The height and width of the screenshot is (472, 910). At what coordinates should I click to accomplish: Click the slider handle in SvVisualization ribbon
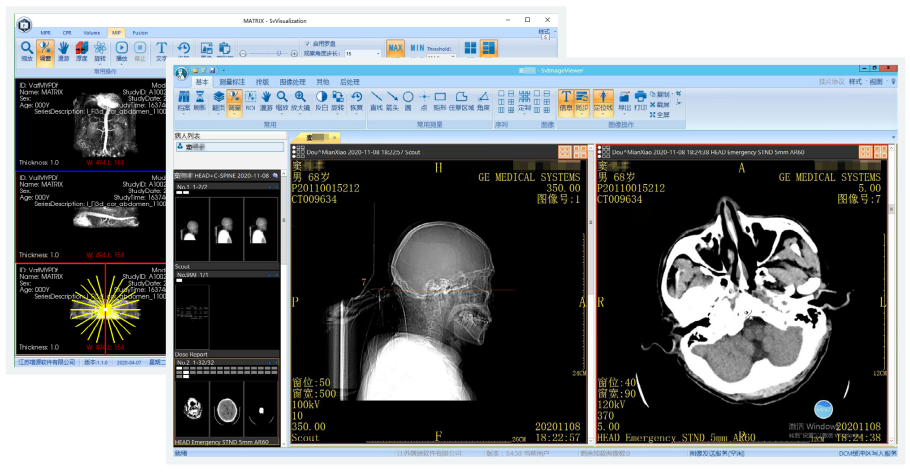(x=279, y=53)
